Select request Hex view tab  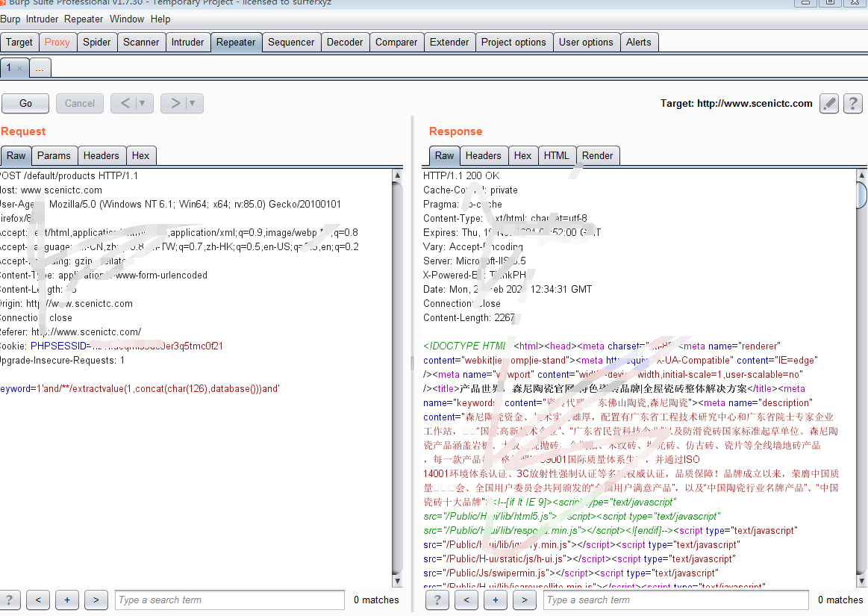pos(140,155)
